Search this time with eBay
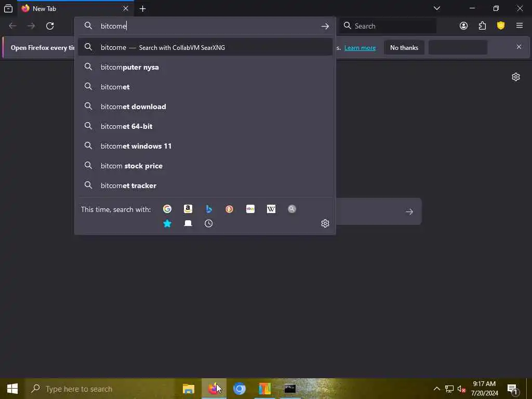The height and width of the screenshot is (399, 532). [x=250, y=209]
